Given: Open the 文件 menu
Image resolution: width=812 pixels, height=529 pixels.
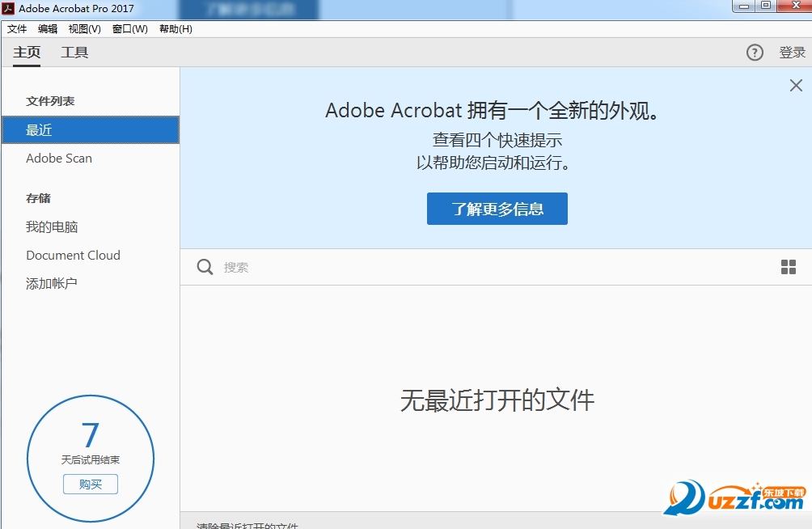Looking at the screenshot, I should [17, 29].
